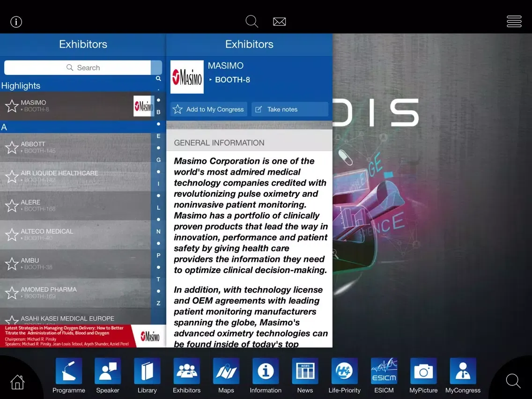This screenshot has height=399, width=532.
Task: Open BOOTH-8 location link in detail header
Action: (229, 80)
